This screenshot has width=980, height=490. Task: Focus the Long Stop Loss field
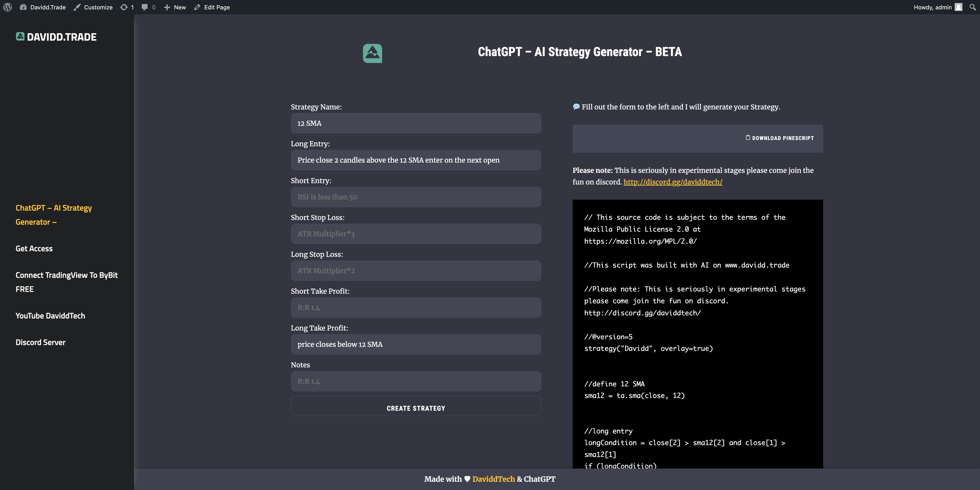(416, 271)
